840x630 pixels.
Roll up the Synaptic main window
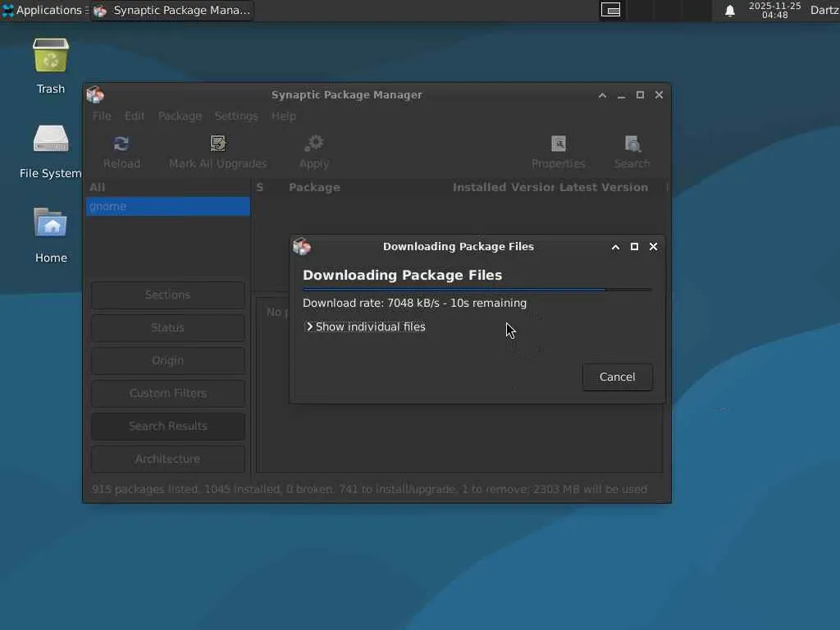click(x=602, y=95)
